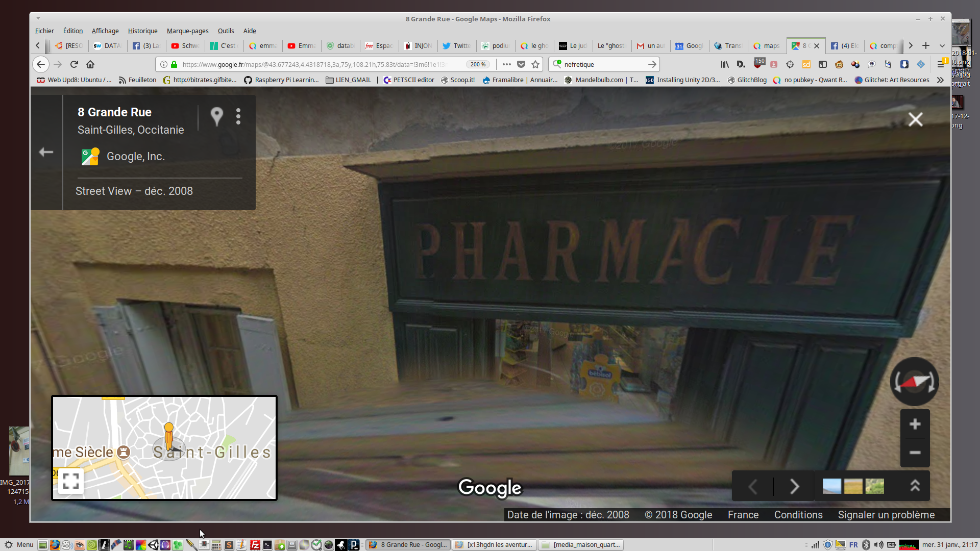This screenshot has height=551, width=980.
Task: Close Street View with the X
Action: 915,119
